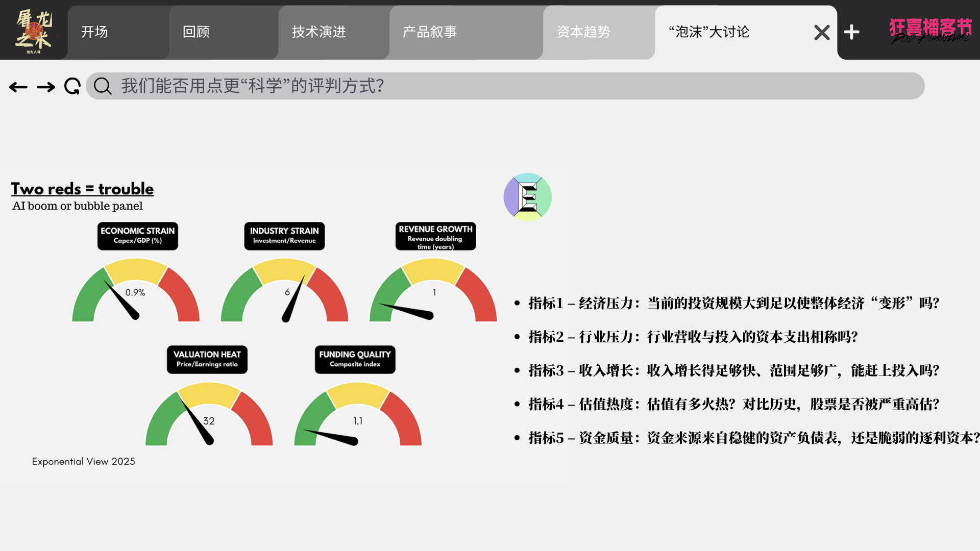
Task: Click the address bar search field
Action: pos(505,86)
